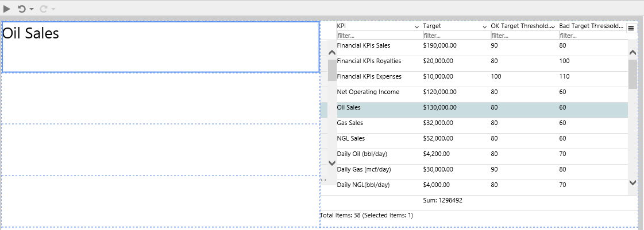Click the Undo arrow icon
Image resolution: width=644 pixels, height=230 pixels.
point(22,9)
